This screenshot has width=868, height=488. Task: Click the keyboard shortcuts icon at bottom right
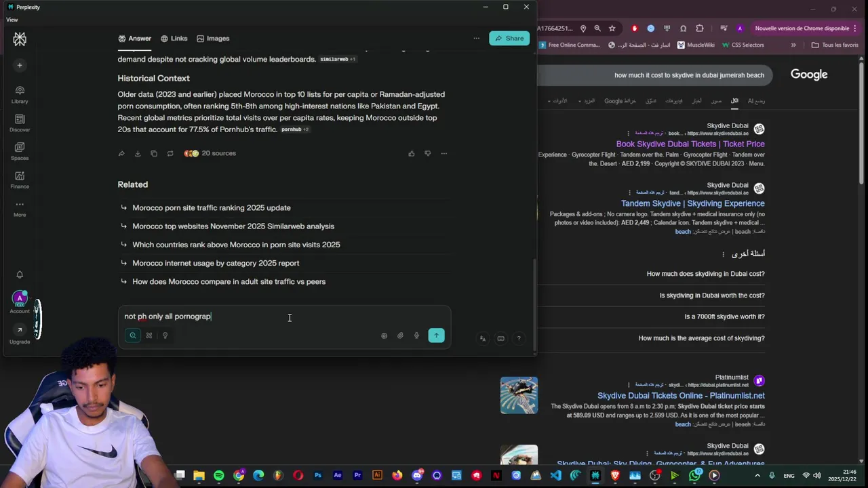(500, 338)
